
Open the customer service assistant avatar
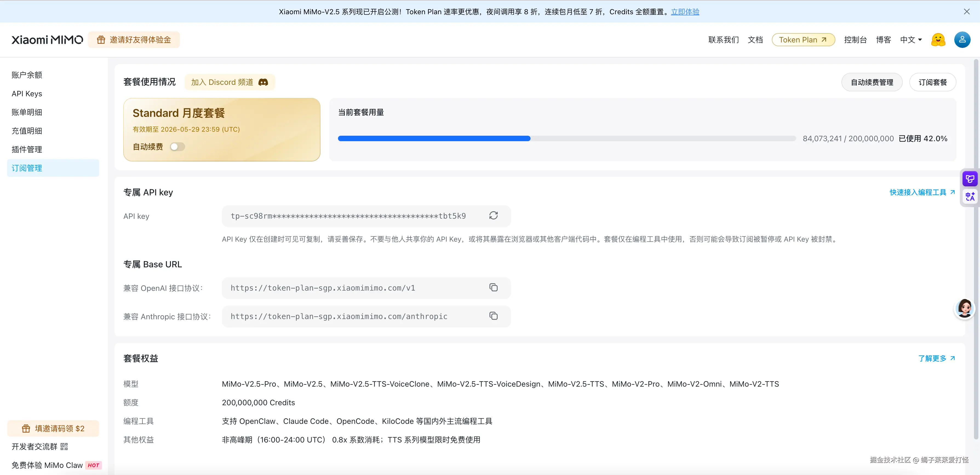pos(964,309)
